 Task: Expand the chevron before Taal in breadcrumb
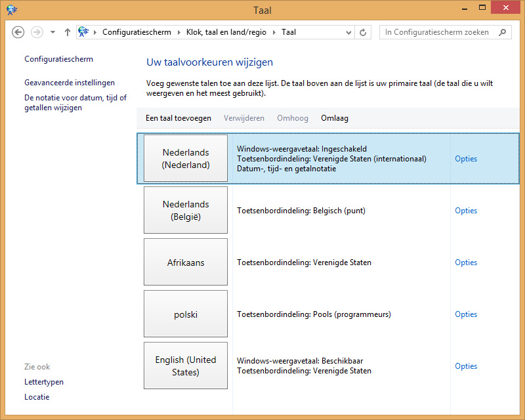click(x=274, y=32)
